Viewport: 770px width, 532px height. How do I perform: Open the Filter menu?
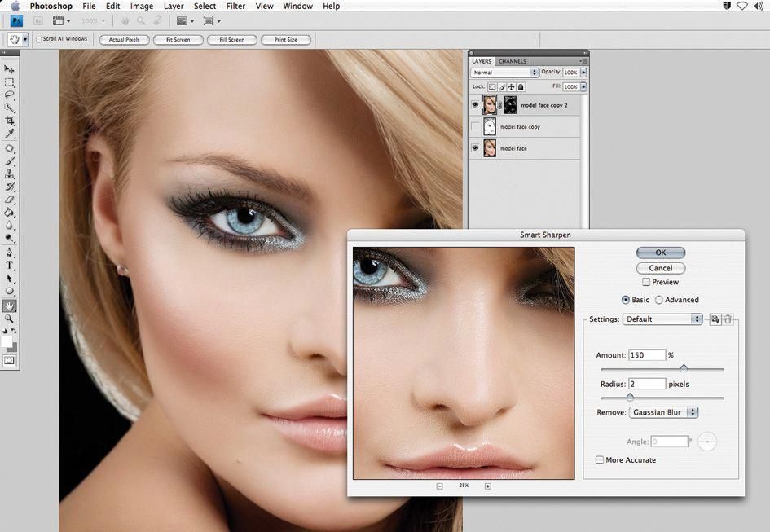(x=235, y=6)
